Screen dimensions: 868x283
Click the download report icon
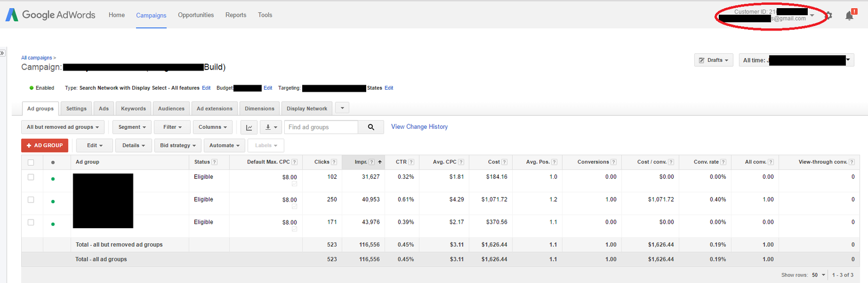(271, 127)
